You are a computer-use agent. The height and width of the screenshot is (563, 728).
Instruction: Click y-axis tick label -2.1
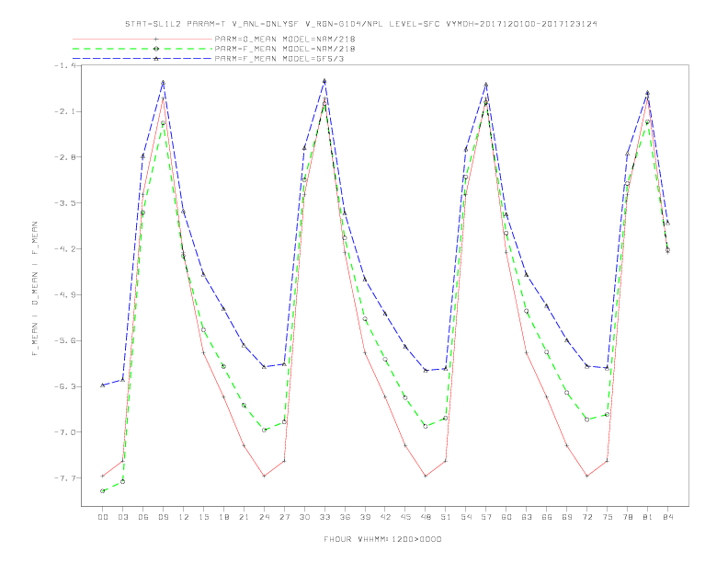point(65,111)
